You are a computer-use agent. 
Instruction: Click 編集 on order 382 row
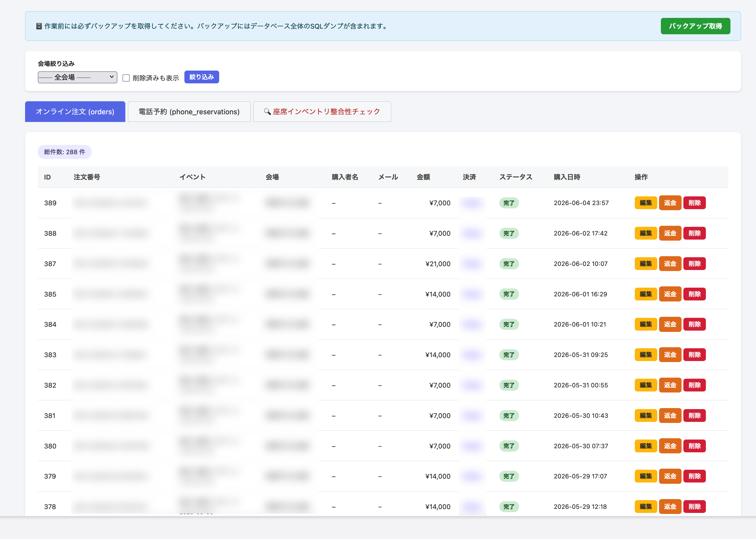click(646, 385)
